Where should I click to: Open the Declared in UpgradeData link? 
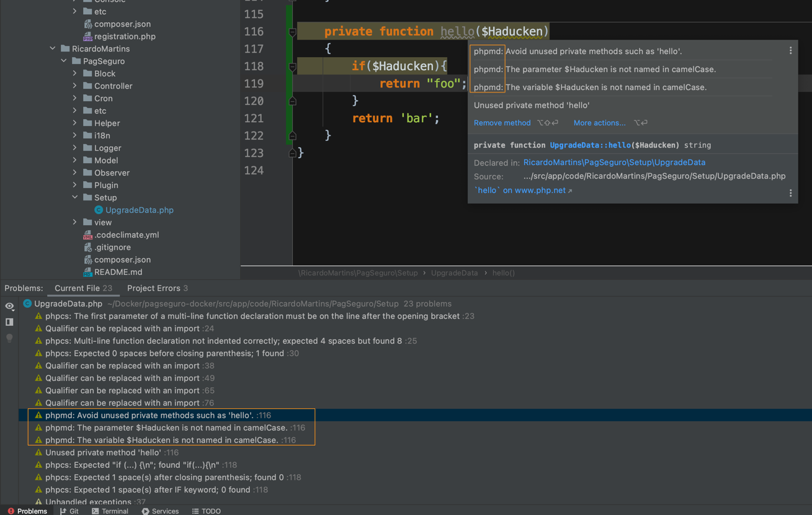[x=614, y=163]
